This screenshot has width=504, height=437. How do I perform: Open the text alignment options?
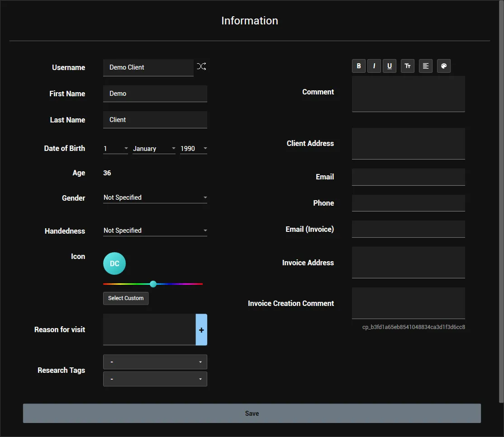426,66
